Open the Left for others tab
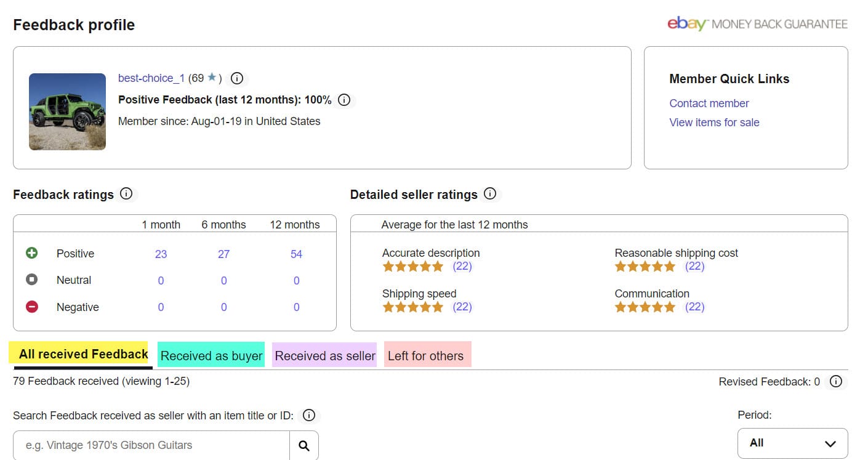This screenshot has height=460, width=868. tap(426, 355)
